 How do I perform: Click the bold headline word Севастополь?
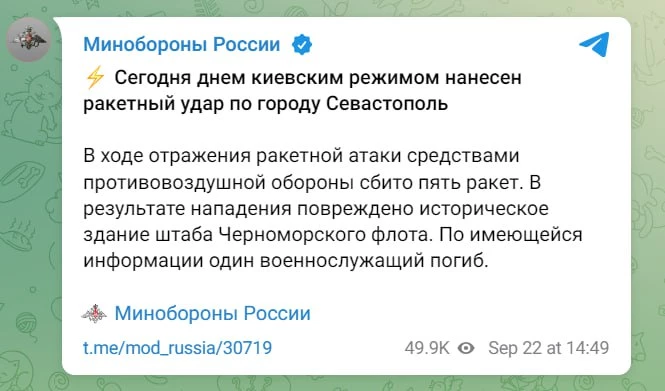pyautogui.click(x=387, y=103)
